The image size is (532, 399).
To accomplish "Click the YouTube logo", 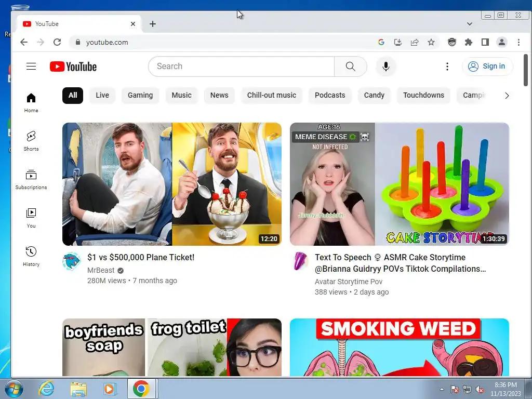I will (x=73, y=66).
